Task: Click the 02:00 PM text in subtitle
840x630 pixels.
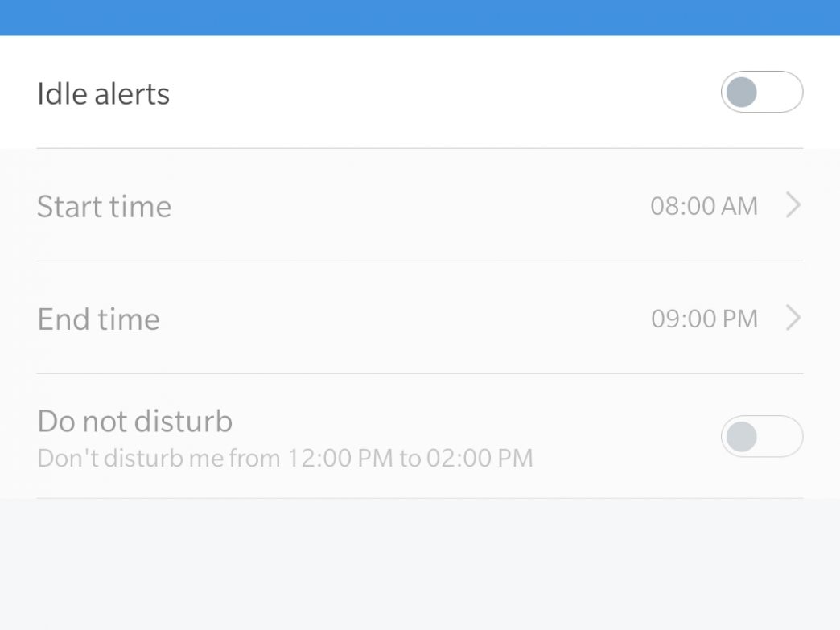Action: coord(480,459)
